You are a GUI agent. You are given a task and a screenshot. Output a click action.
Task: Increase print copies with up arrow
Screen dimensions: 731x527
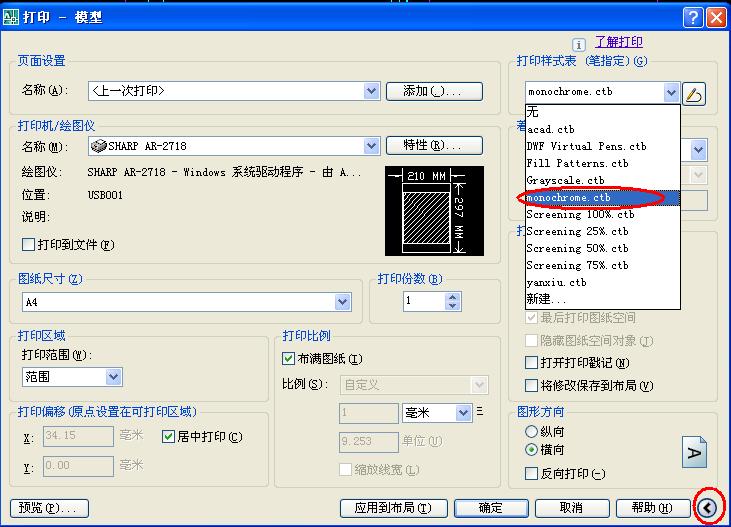click(x=453, y=296)
